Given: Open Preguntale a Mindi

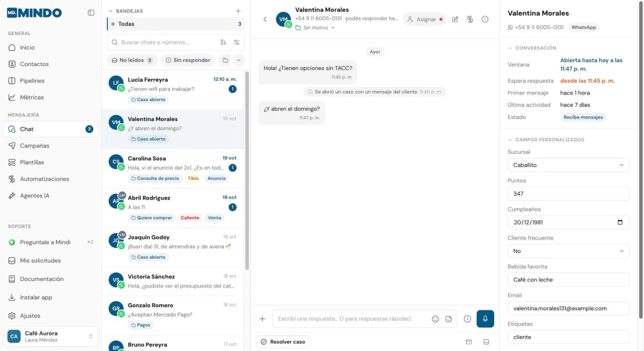Looking at the screenshot, I should click(x=51, y=242).
